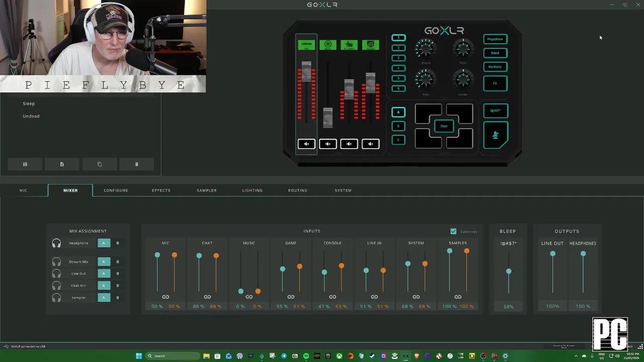The image size is (644, 362).
Task: Click the Gender knob on the device
Action: 463,79
